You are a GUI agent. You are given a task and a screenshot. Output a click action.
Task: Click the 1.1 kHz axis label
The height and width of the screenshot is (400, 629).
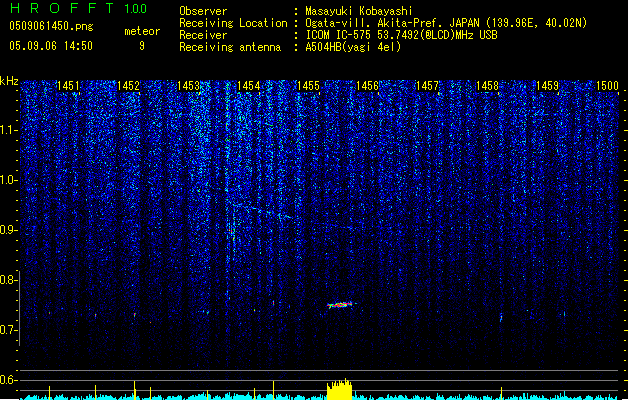(x=9, y=130)
